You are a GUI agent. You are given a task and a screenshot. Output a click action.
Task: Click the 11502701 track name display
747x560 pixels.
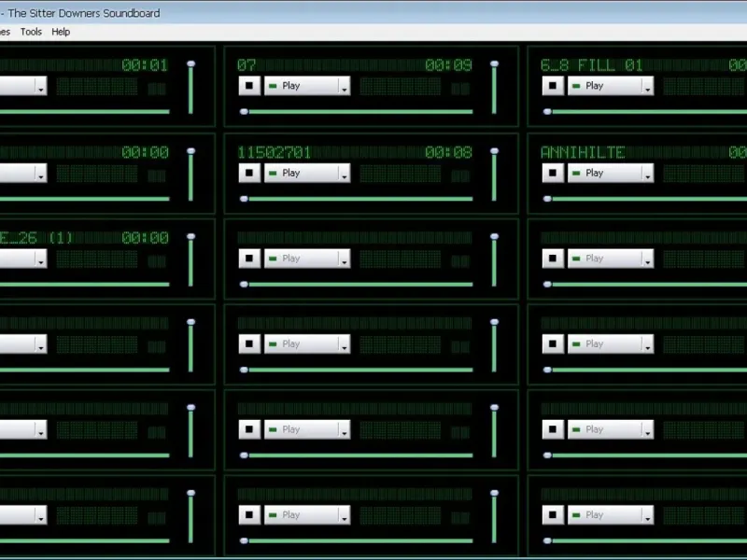[x=274, y=152]
